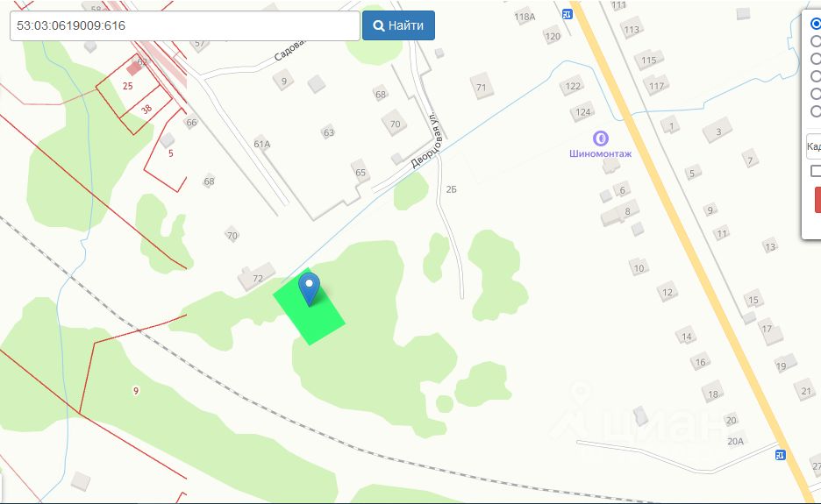Click the red button in side panel

click(817, 200)
